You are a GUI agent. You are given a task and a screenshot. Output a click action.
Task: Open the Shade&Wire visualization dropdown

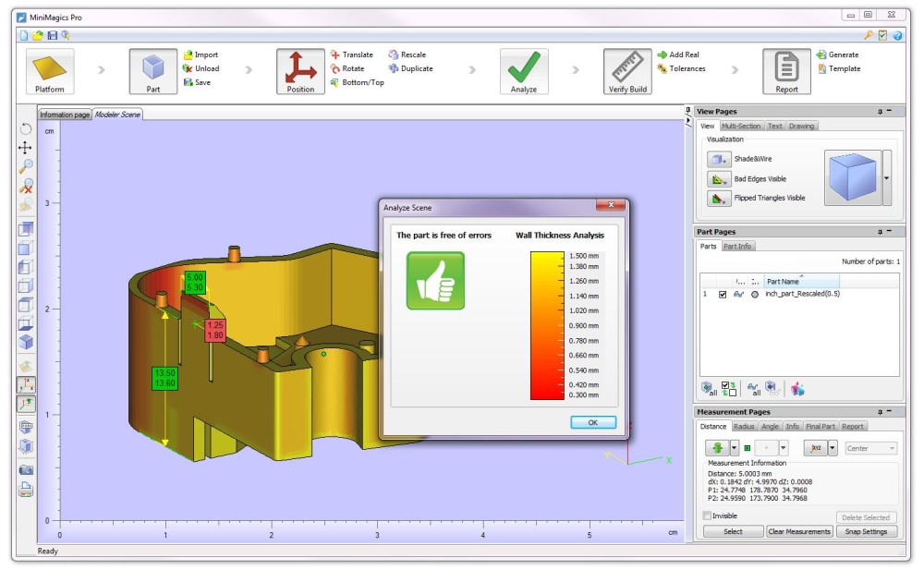click(718, 159)
